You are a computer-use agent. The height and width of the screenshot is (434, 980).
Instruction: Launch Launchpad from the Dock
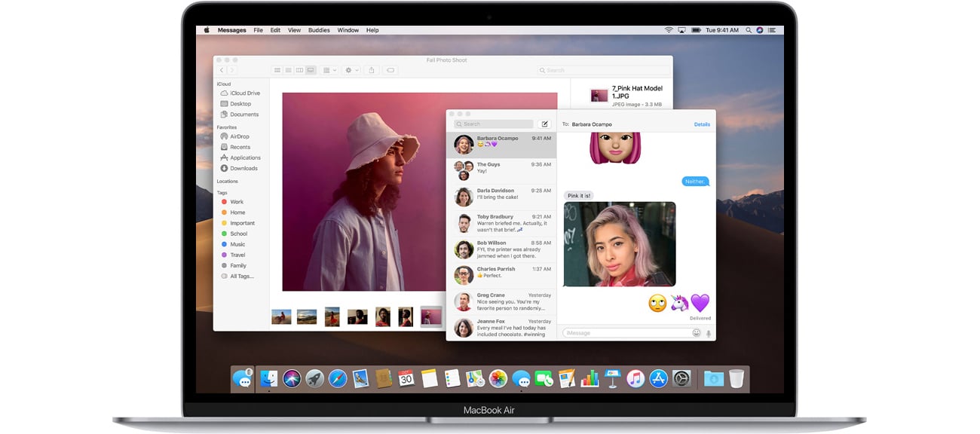pyautogui.click(x=315, y=378)
